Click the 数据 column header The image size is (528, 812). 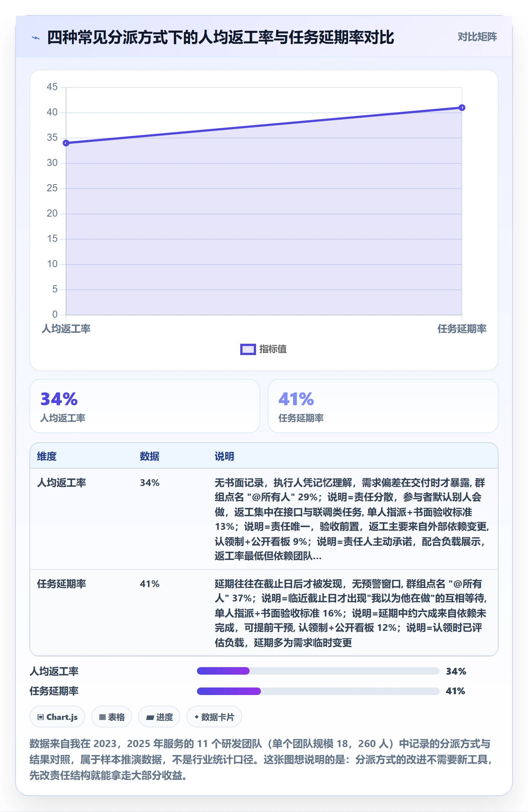(150, 456)
